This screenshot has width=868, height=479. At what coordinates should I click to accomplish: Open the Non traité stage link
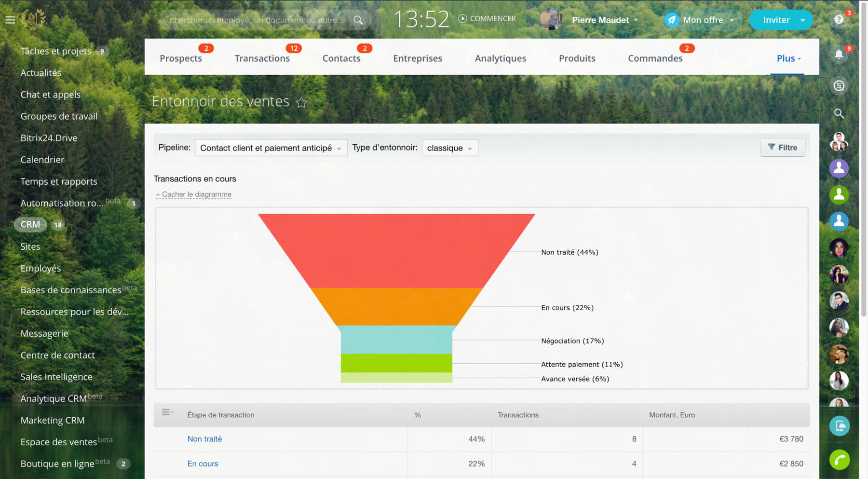click(204, 439)
